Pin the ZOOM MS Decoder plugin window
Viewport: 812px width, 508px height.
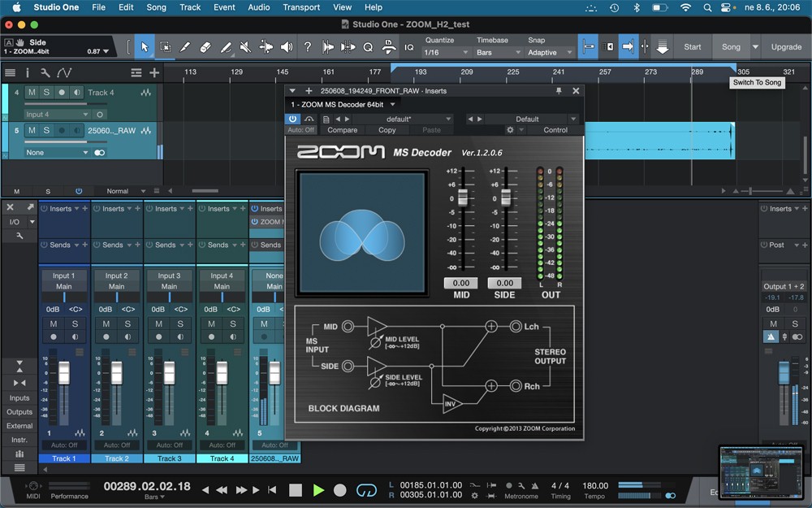click(559, 91)
